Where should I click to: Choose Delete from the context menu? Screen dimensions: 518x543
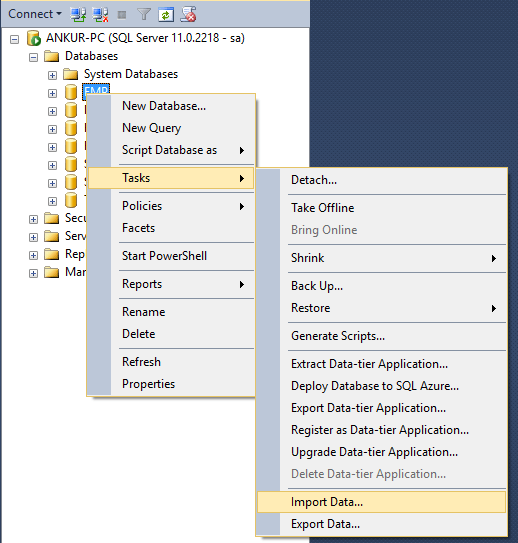point(171,334)
